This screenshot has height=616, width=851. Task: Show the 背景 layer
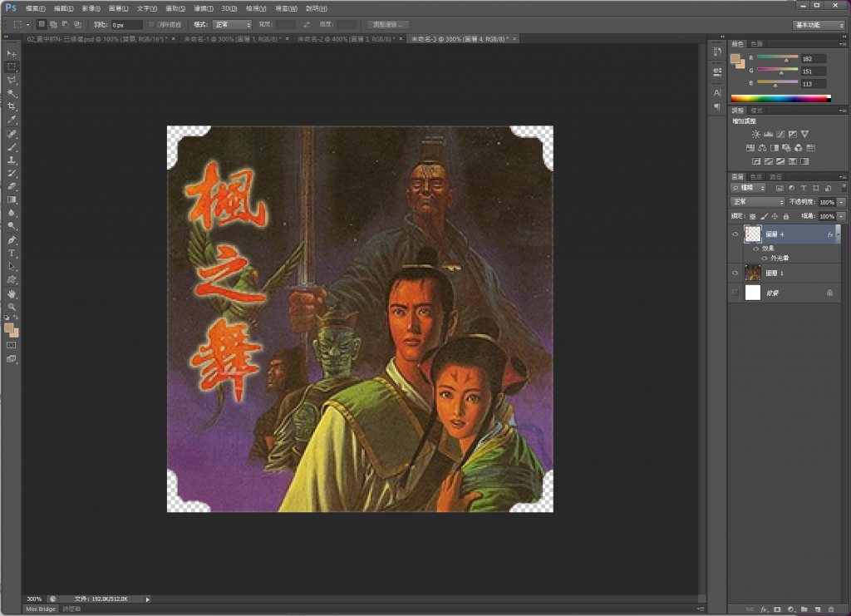tap(735, 293)
